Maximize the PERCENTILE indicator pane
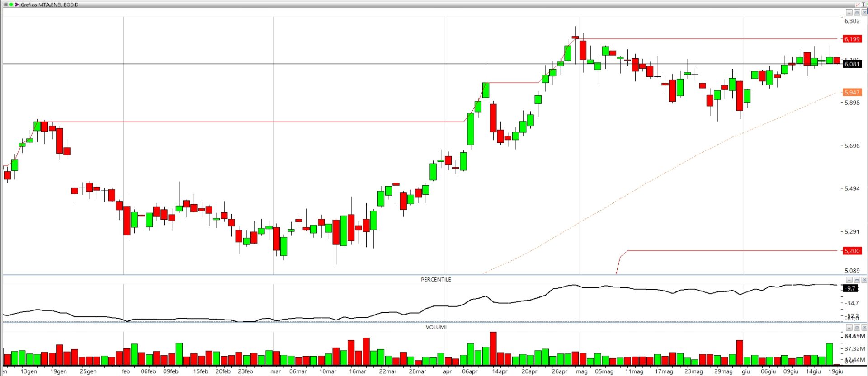868x376 pixels. pyautogui.click(x=857, y=280)
